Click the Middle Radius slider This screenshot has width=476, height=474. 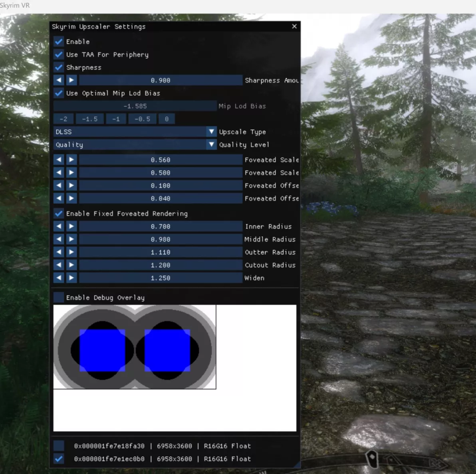[161, 239]
